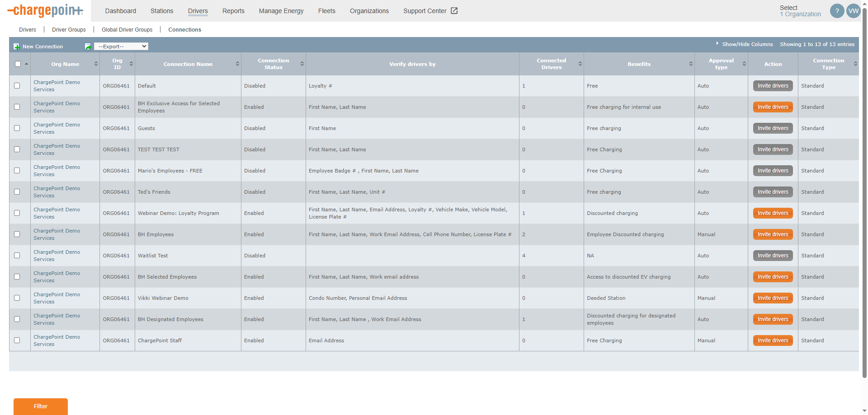Invite drivers to Ted's Friends connection
Screen dimensions: 868x415
(773, 192)
